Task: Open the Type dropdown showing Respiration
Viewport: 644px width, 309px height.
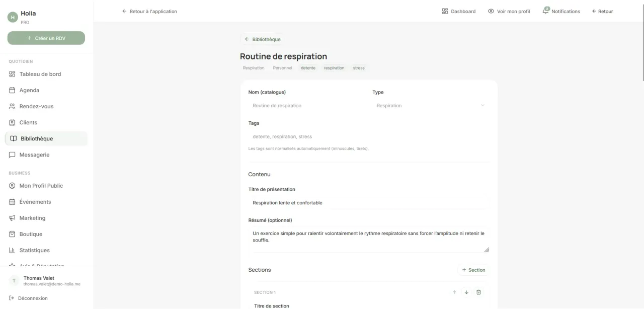Action: coord(431,106)
